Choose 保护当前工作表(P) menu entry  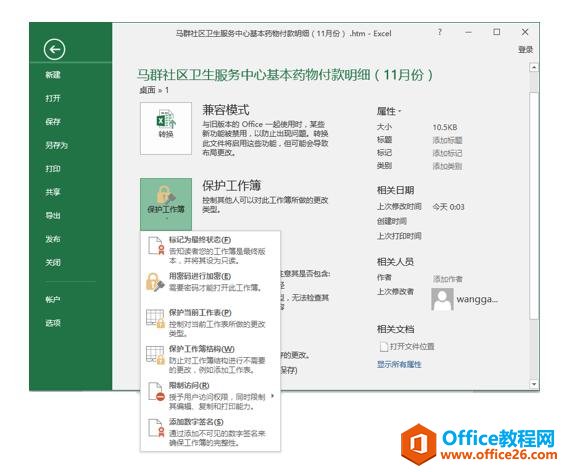[210, 322]
